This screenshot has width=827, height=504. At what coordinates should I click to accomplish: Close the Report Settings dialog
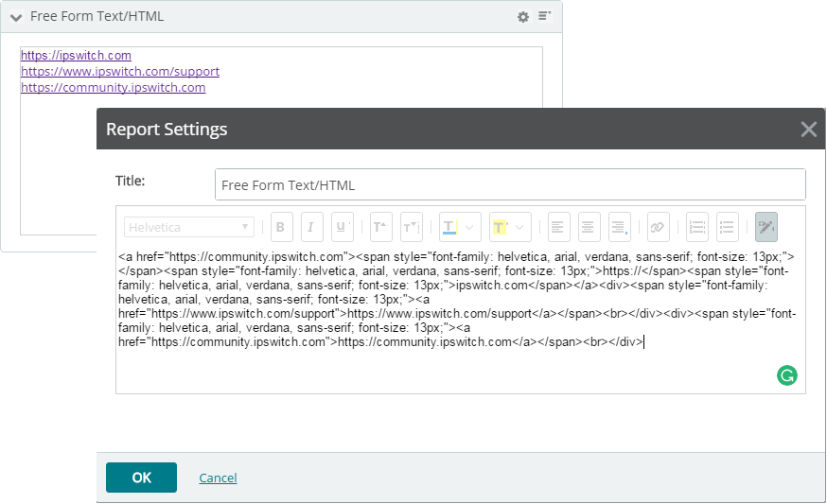tap(808, 130)
